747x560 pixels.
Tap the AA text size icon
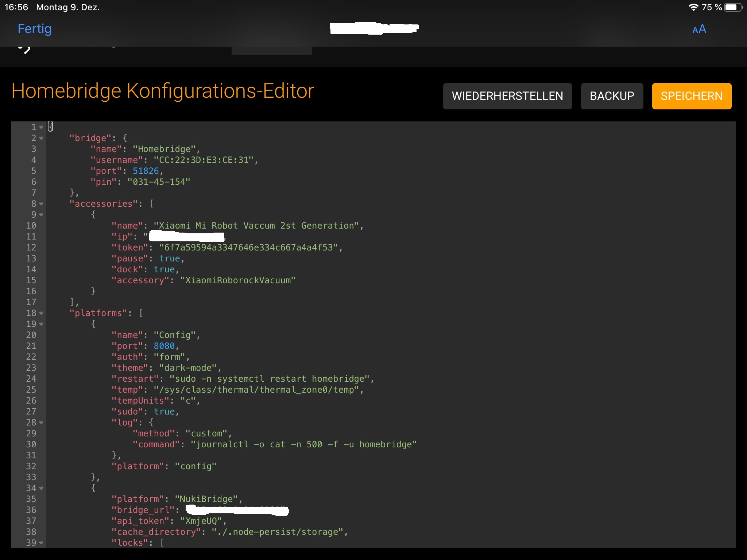pyautogui.click(x=699, y=29)
